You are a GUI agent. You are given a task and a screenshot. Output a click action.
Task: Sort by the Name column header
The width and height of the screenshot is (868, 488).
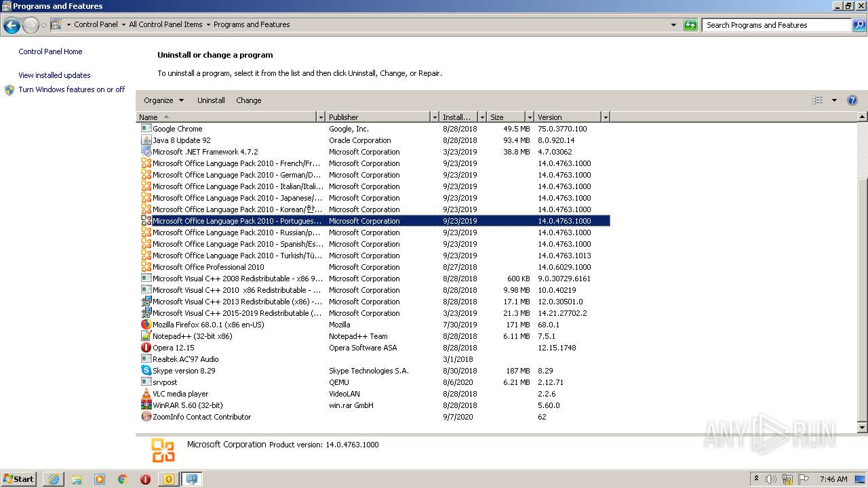(x=226, y=117)
